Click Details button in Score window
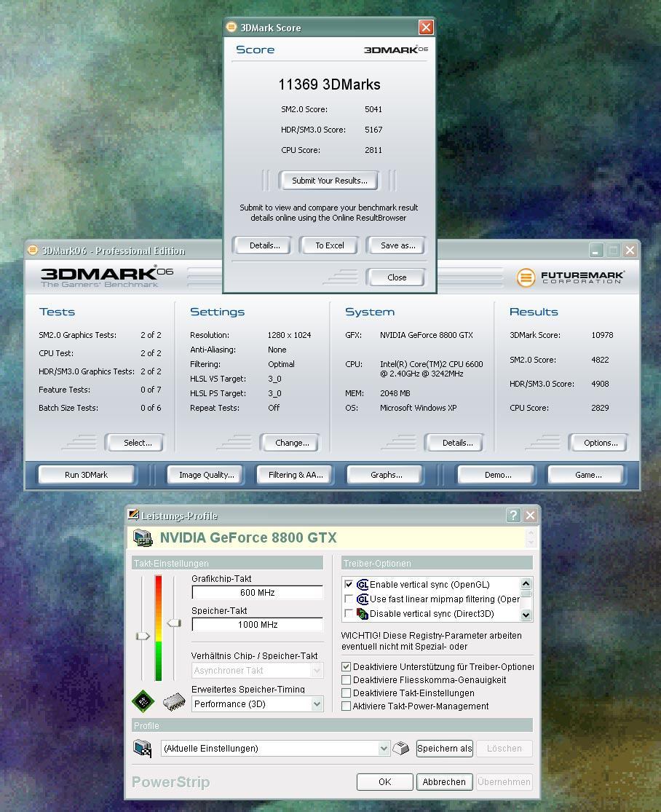The height and width of the screenshot is (812, 661). click(x=264, y=245)
